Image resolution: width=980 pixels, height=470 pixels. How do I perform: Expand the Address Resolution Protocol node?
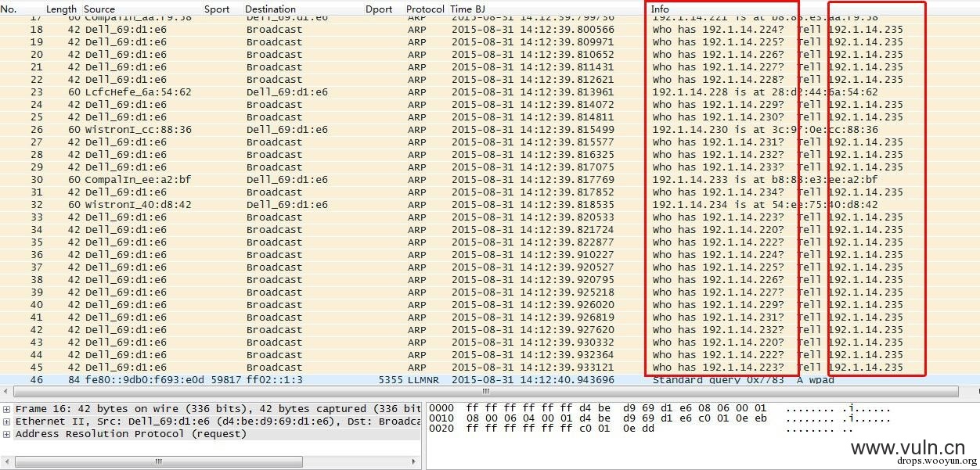click(x=7, y=434)
